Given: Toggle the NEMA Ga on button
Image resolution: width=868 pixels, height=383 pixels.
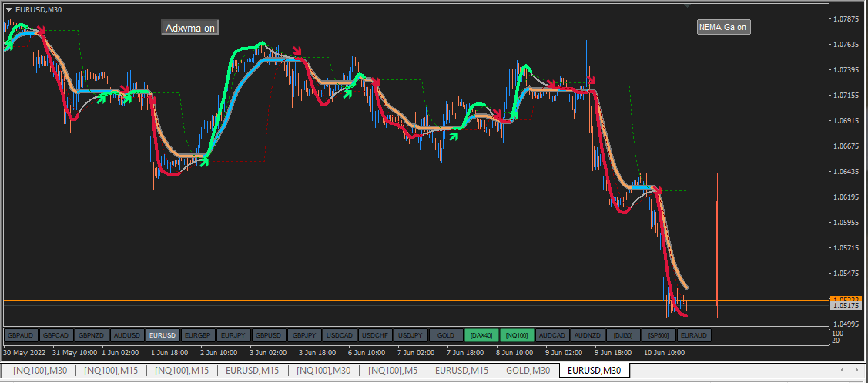Looking at the screenshot, I should [723, 27].
